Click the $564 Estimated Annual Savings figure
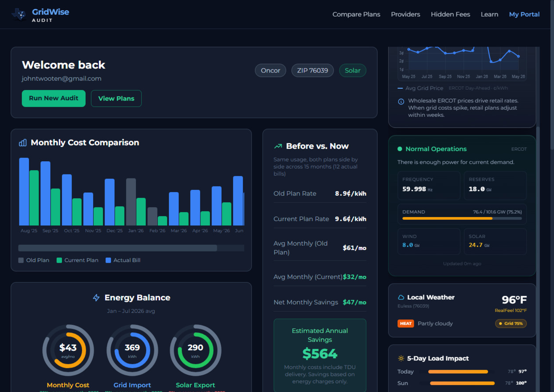The height and width of the screenshot is (392, 554). click(x=320, y=354)
